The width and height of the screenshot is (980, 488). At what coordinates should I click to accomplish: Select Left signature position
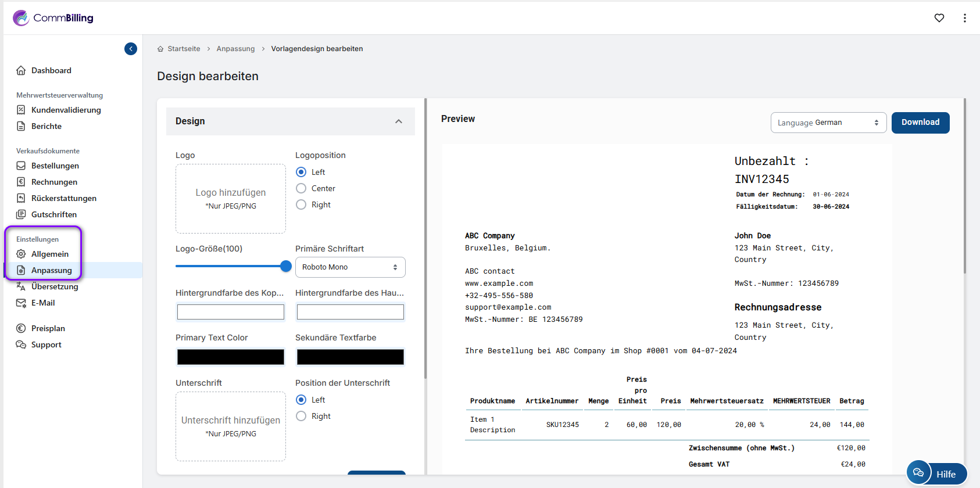coord(301,400)
